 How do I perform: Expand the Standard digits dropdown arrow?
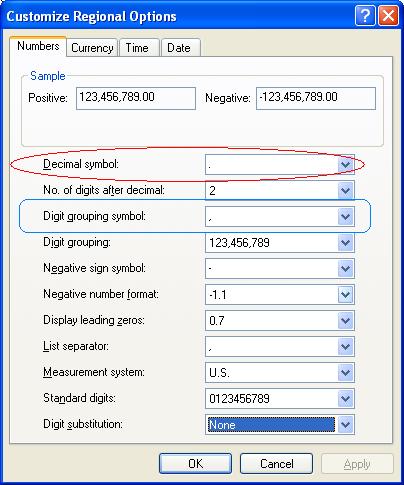345,398
